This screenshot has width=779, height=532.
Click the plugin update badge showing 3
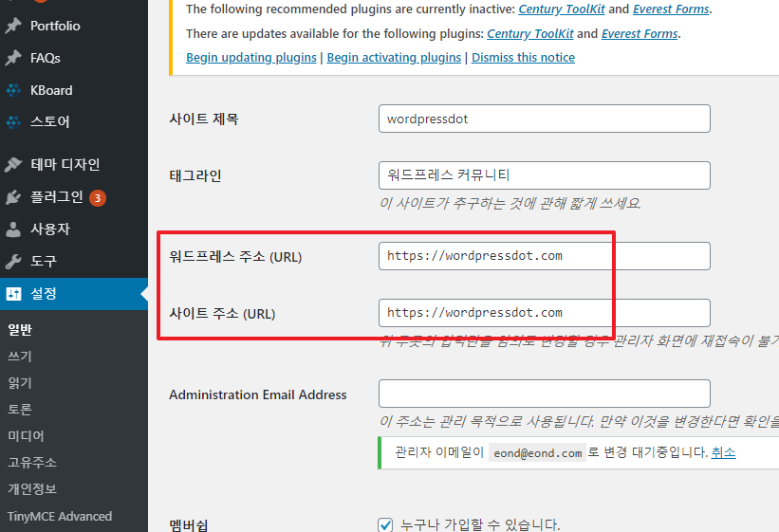98,198
